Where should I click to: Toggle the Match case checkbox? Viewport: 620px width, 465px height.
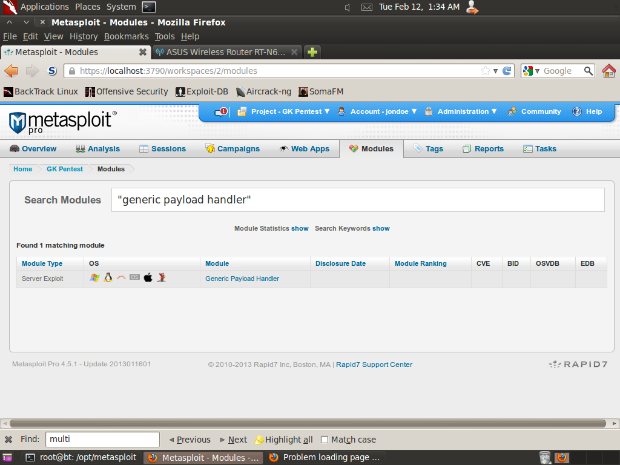325,440
